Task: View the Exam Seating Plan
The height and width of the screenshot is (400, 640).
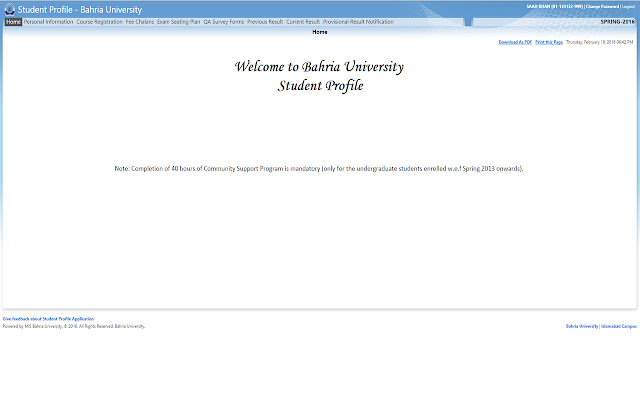Action: 179,22
